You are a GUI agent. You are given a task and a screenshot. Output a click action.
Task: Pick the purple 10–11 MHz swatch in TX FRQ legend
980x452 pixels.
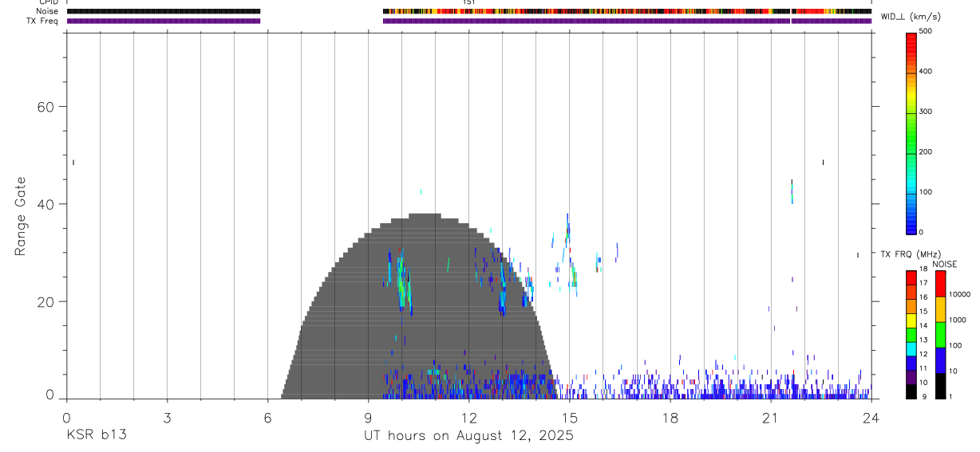(911, 378)
